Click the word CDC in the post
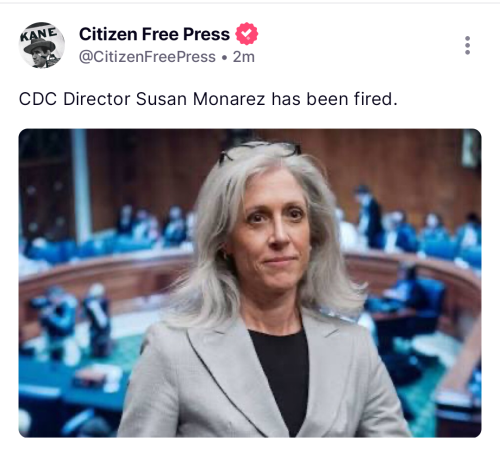This screenshot has height=457, width=500. pos(38,99)
